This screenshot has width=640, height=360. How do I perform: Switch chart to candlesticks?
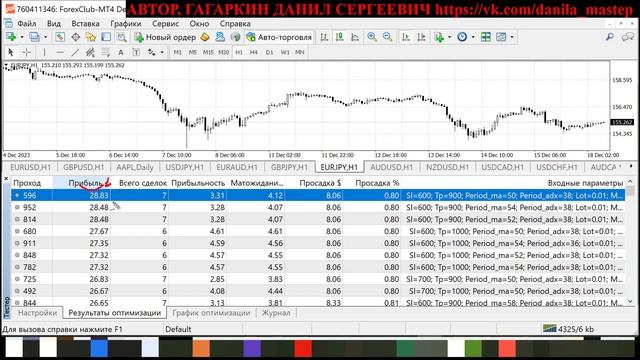[x=340, y=37]
